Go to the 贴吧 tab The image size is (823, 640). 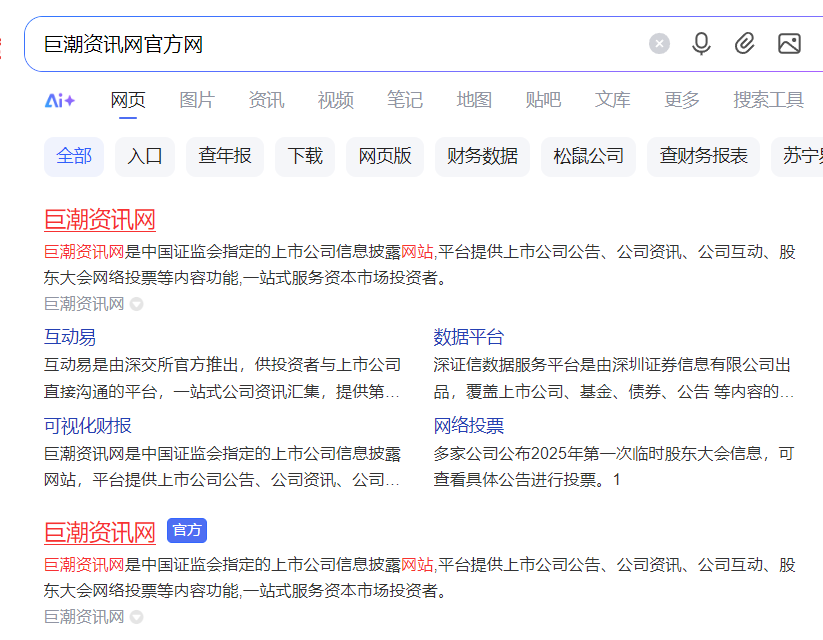point(543,100)
